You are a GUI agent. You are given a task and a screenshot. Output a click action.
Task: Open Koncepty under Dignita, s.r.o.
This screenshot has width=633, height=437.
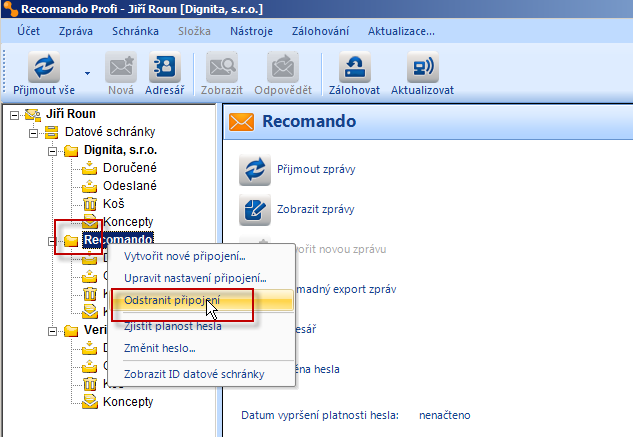(128, 222)
